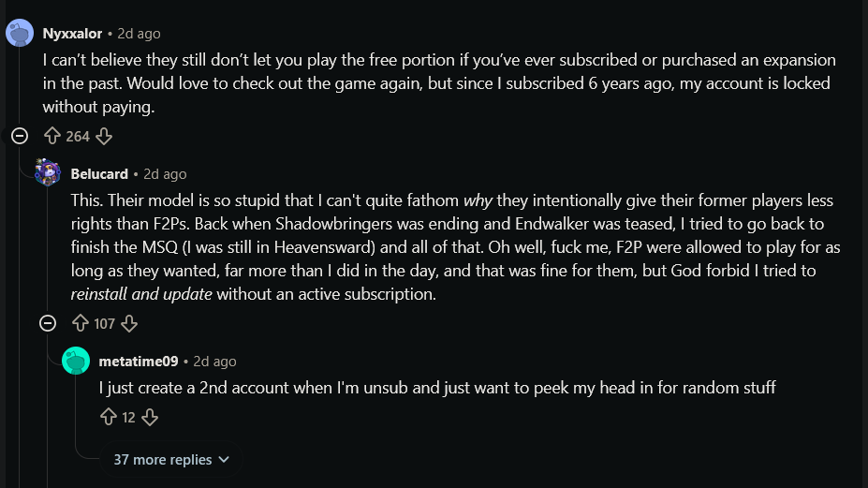The image size is (868, 488).
Task: Downvote Nyxxalor's comment
Action: click(104, 137)
